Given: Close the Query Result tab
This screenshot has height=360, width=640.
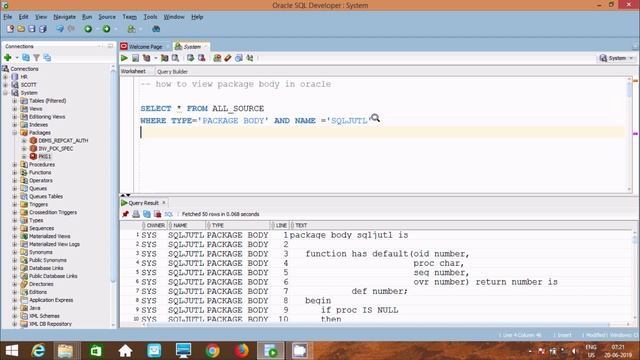Looking at the screenshot, I should (164, 202).
